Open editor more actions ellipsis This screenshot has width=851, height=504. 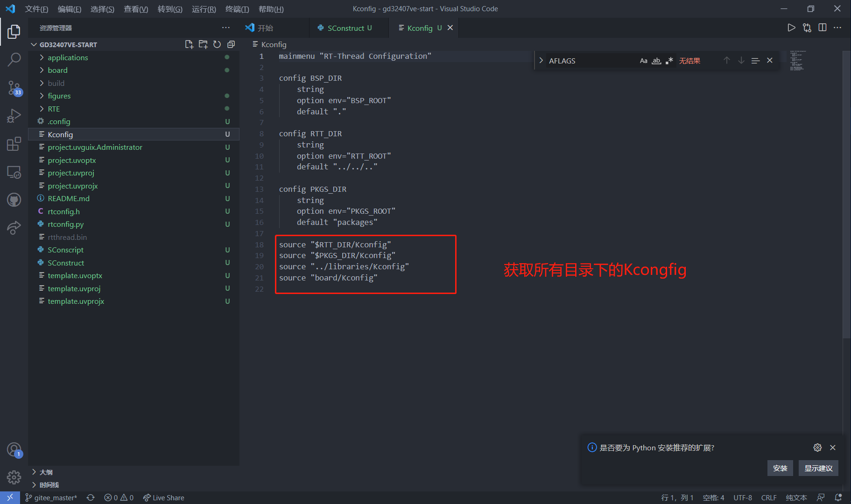click(837, 28)
